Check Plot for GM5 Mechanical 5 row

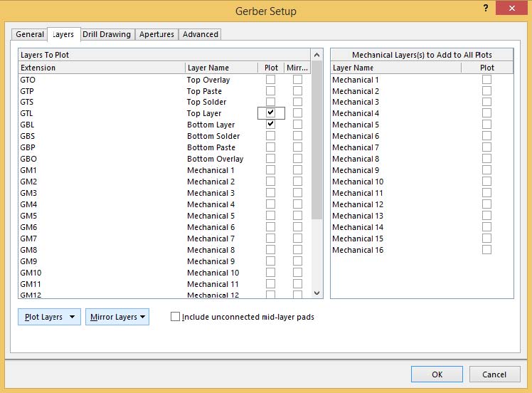pos(270,215)
